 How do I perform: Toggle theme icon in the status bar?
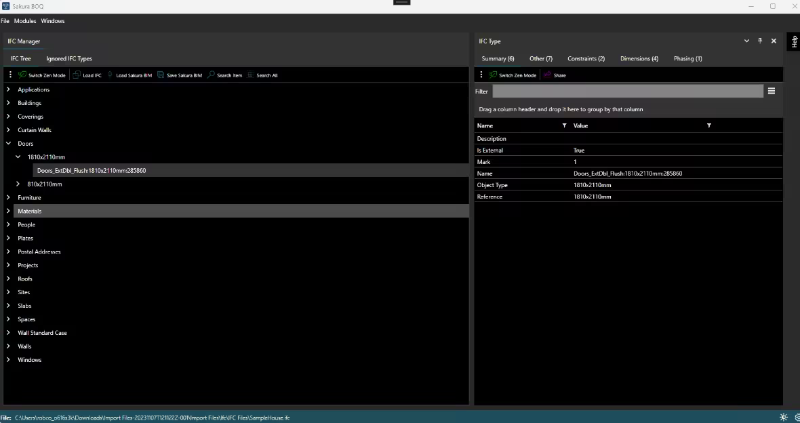tap(783, 417)
